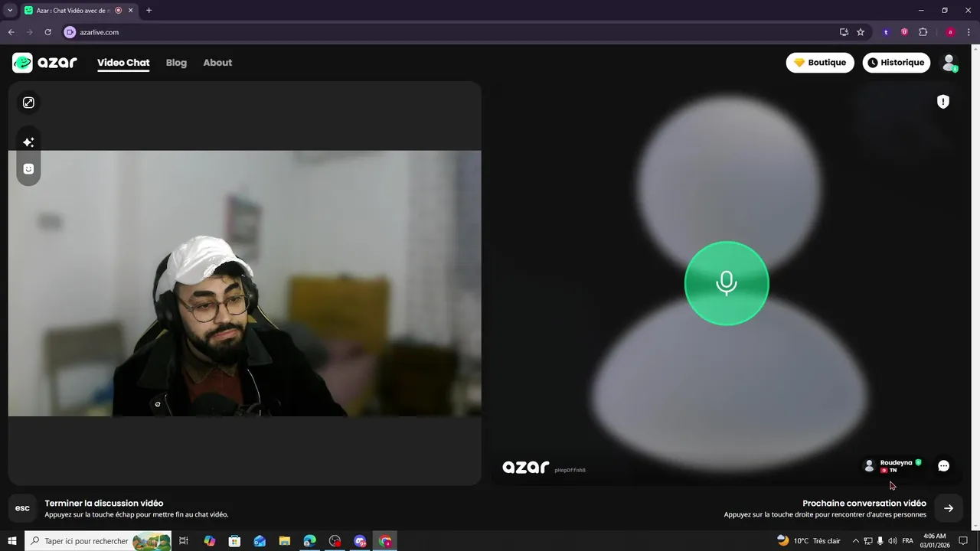Open the profile avatar menu
The height and width of the screenshot is (551, 980).
pyautogui.click(x=949, y=63)
